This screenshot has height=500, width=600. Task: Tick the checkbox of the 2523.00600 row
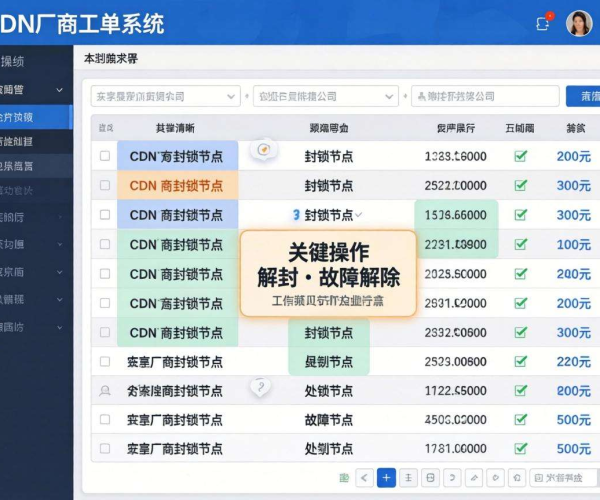[105, 361]
